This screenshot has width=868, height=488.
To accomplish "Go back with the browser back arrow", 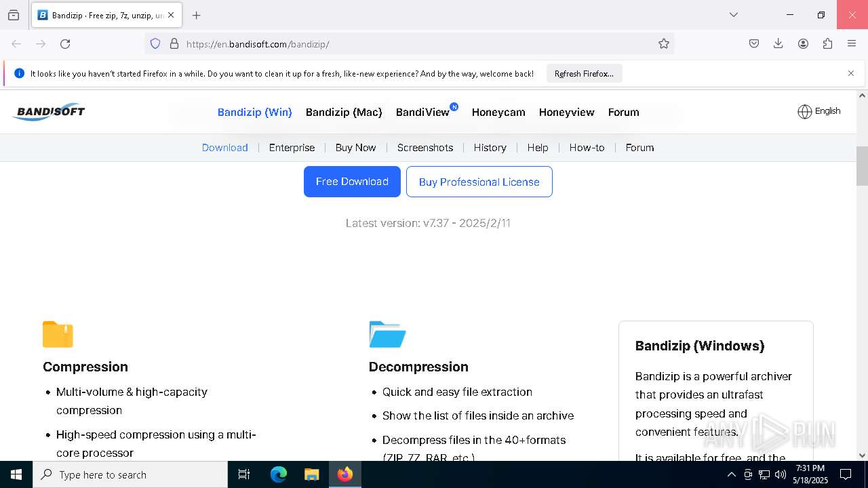I will (16, 44).
